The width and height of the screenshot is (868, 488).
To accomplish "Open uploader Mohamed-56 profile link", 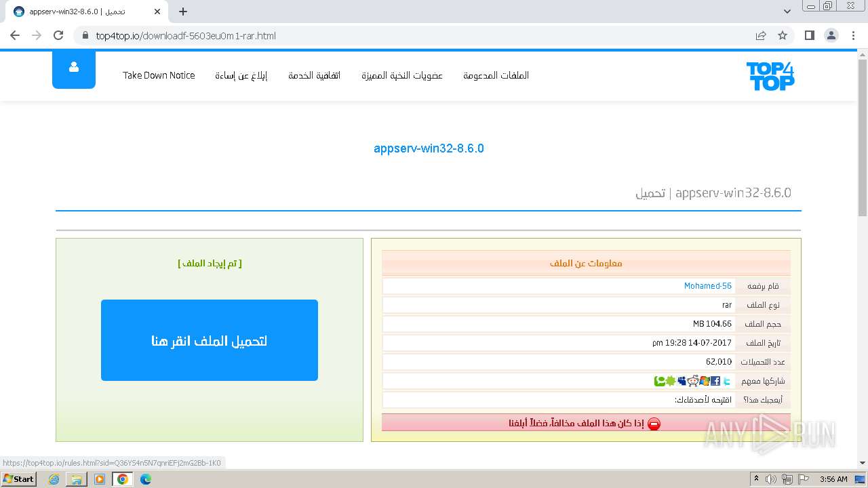I will pyautogui.click(x=708, y=286).
